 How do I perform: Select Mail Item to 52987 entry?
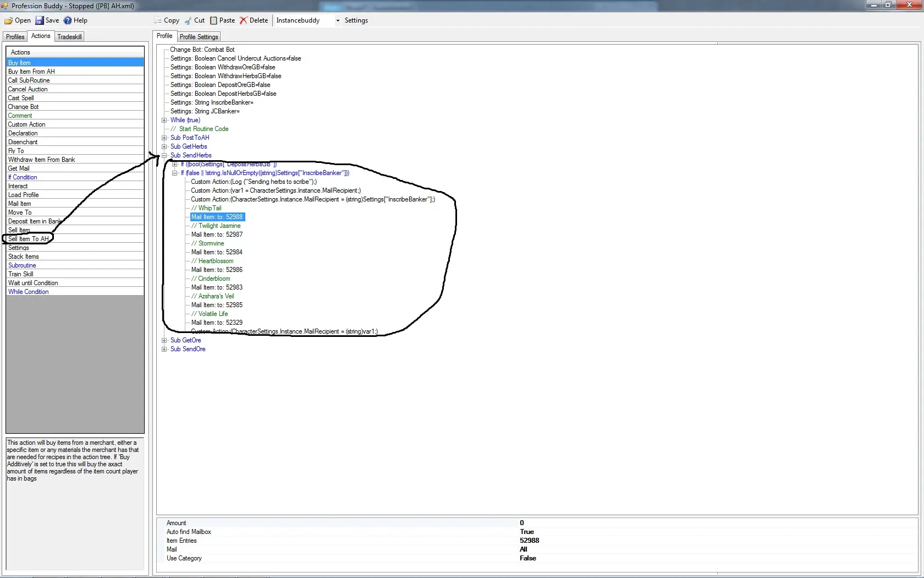(217, 235)
